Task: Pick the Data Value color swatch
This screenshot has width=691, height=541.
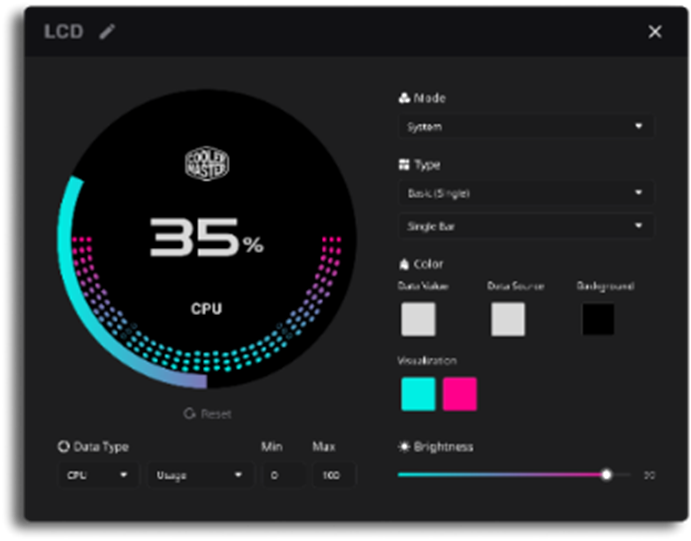Action: pyautogui.click(x=418, y=319)
